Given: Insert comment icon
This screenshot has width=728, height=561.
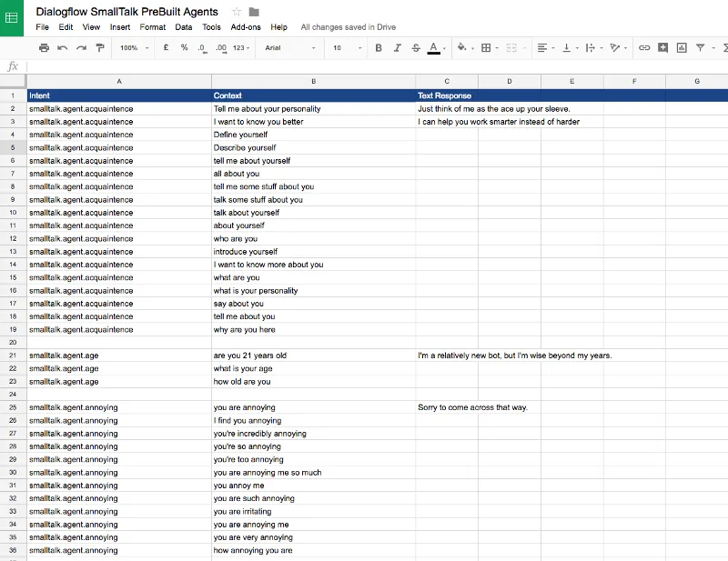Looking at the screenshot, I should [663, 47].
